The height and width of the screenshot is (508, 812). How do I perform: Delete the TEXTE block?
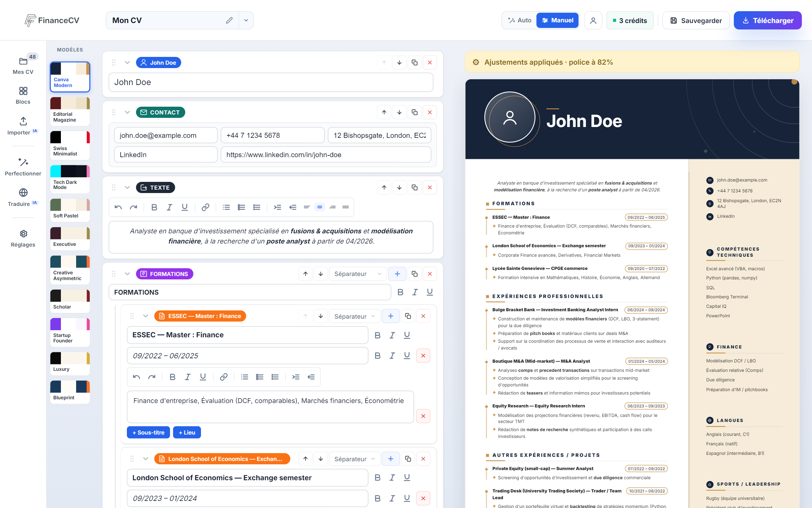(430, 188)
